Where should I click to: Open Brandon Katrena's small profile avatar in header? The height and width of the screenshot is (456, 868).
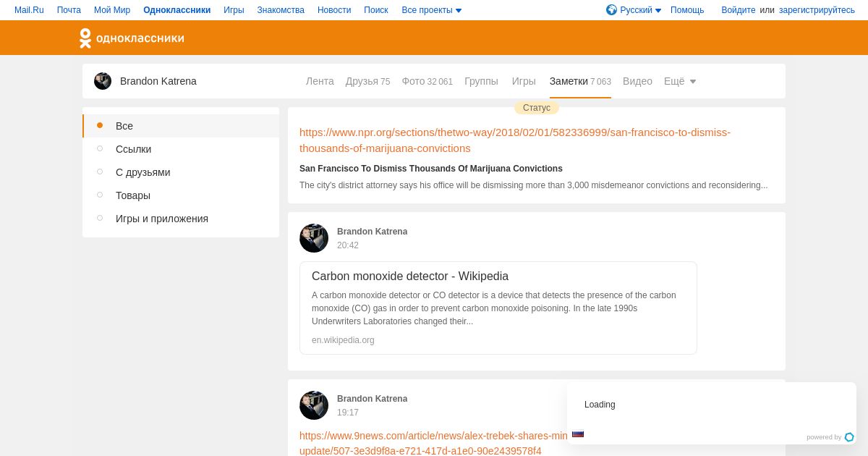click(x=103, y=81)
